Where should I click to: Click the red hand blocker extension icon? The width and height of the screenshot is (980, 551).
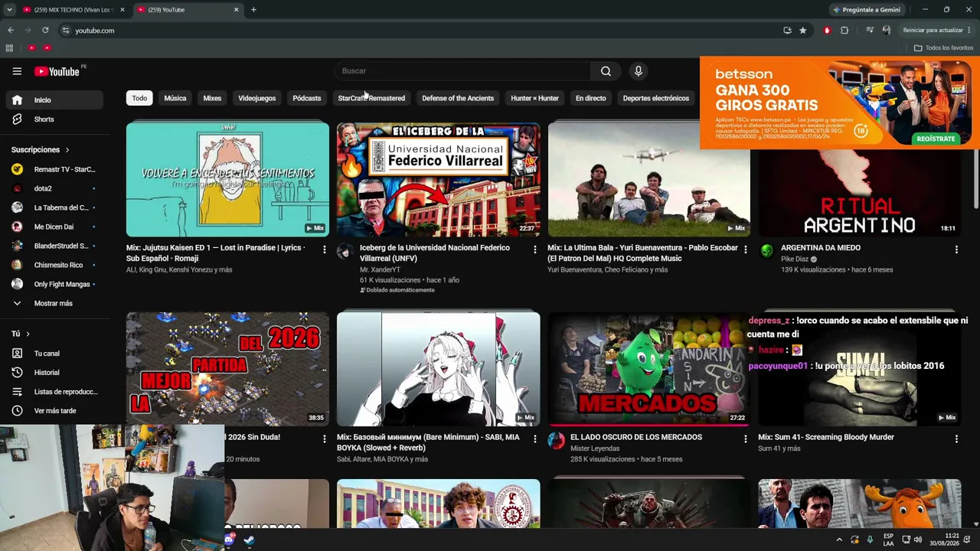tap(827, 31)
